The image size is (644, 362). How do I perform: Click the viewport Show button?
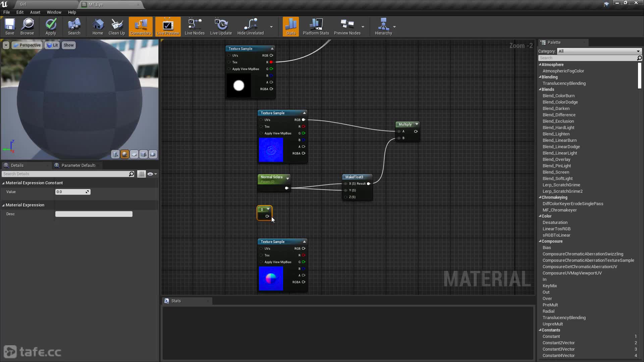point(68,45)
